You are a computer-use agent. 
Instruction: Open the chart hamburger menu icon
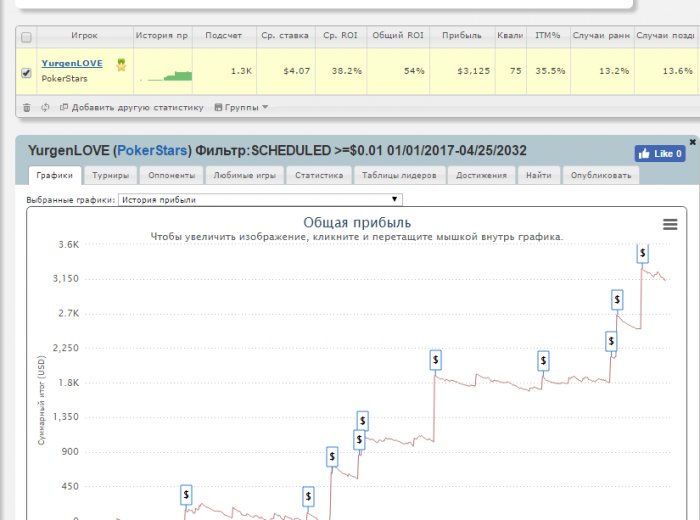tap(670, 224)
